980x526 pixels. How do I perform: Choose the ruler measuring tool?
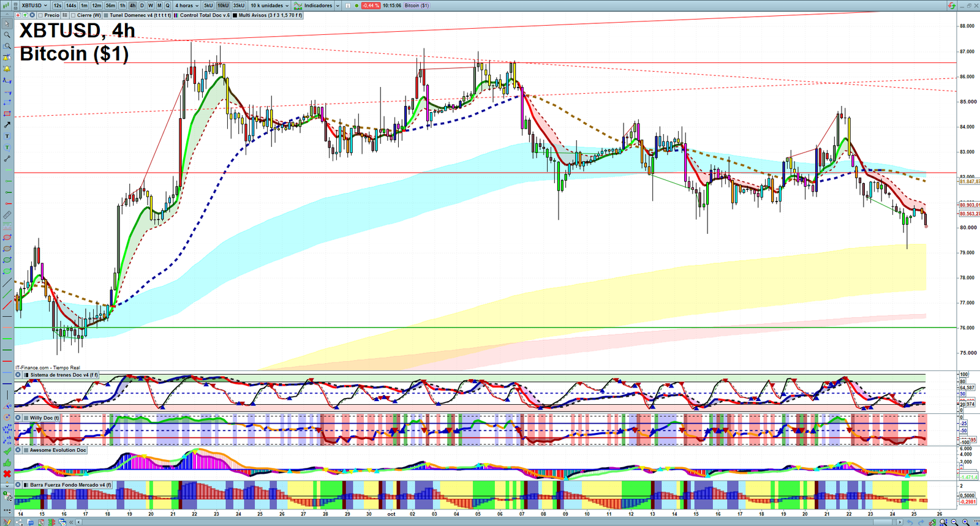(7, 215)
